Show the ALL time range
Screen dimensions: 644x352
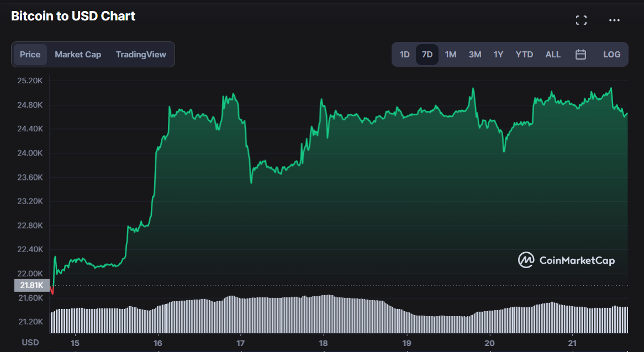553,54
